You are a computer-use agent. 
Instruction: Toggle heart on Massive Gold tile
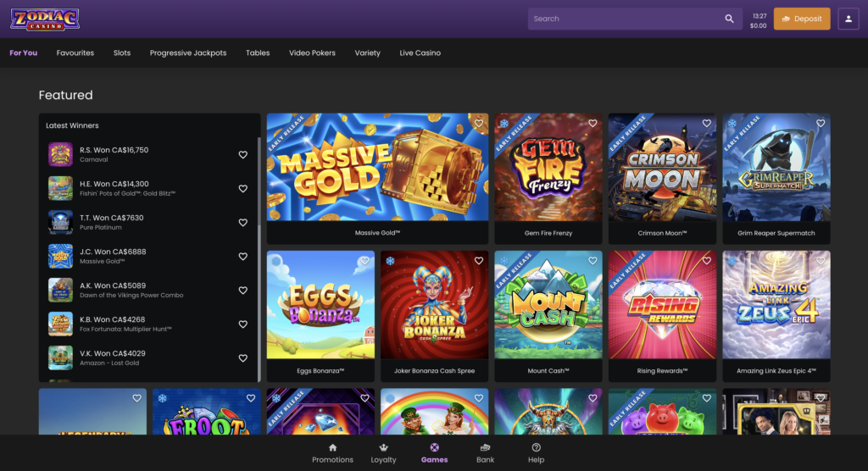tap(479, 124)
